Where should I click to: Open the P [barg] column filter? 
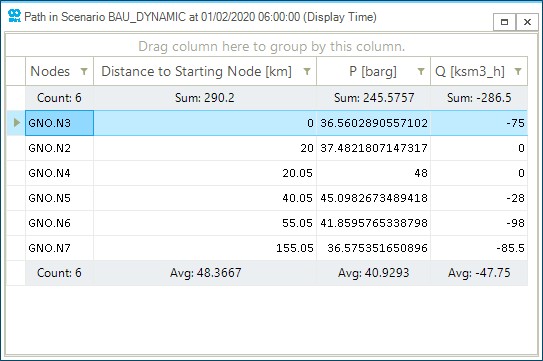421,71
